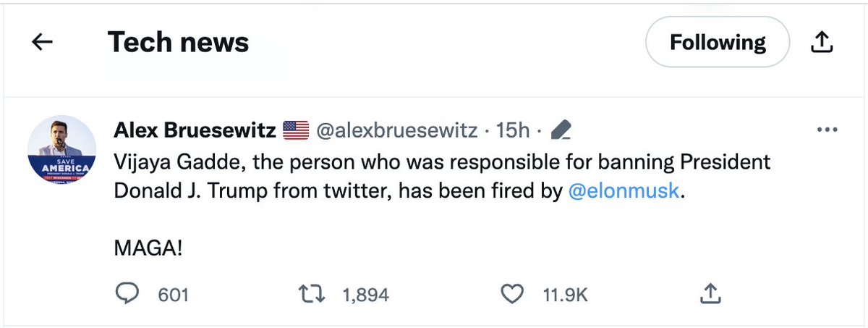Open the Alex Bruesewitz display name
Image resolution: width=868 pixels, height=328 pixels.
pyautogui.click(x=195, y=131)
